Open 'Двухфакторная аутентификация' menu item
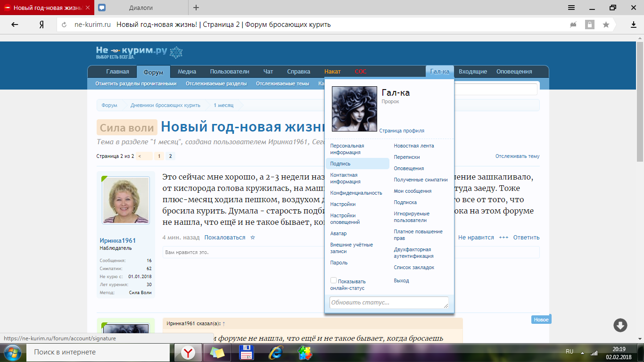 click(414, 253)
